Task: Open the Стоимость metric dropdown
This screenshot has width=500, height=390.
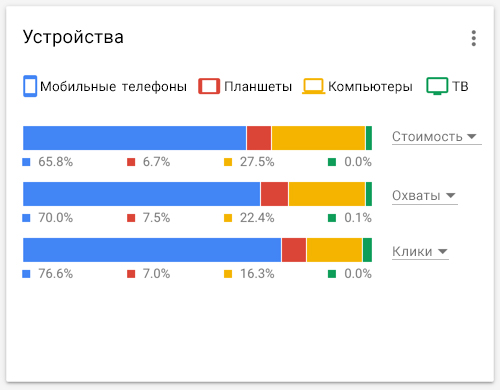Action: [x=437, y=137]
